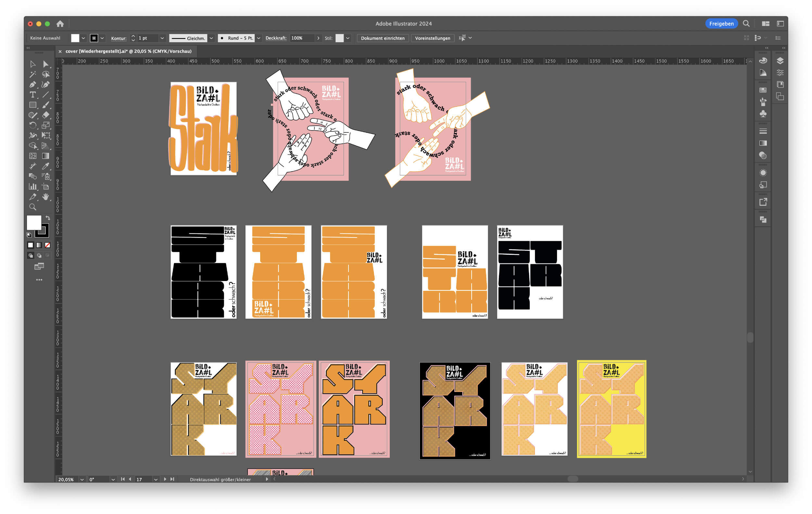Select the Scale tool
812x514 pixels.
point(45,125)
